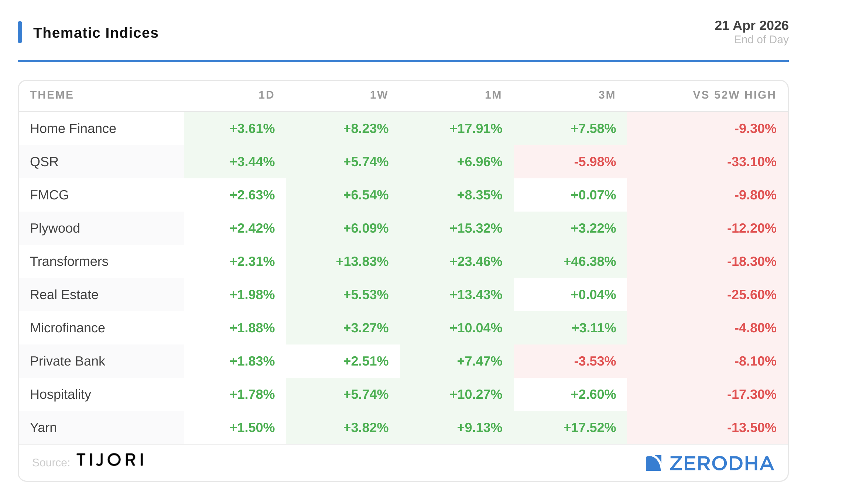Click QSR 52W high value -33.10%
Screen dimensions: 842x504
(x=752, y=162)
